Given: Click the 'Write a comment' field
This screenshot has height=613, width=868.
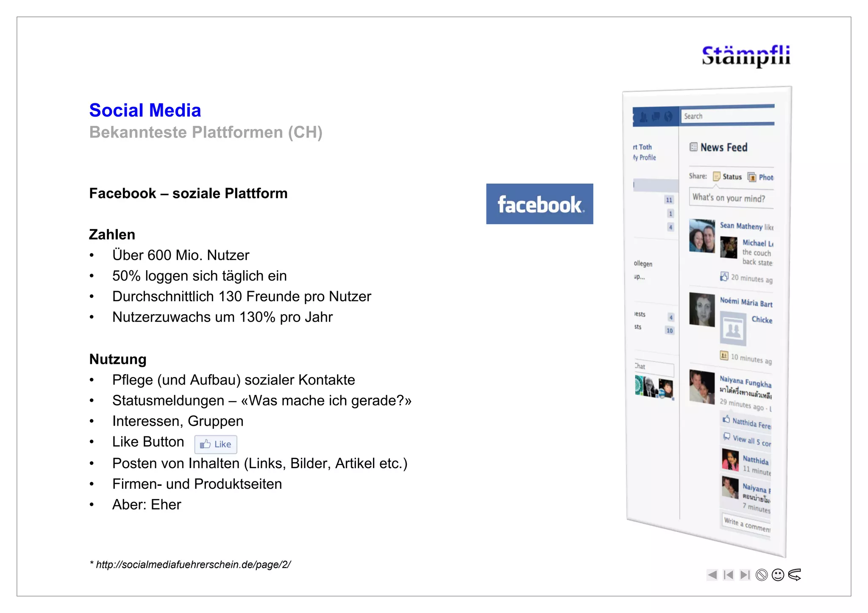Looking at the screenshot, I should (746, 524).
